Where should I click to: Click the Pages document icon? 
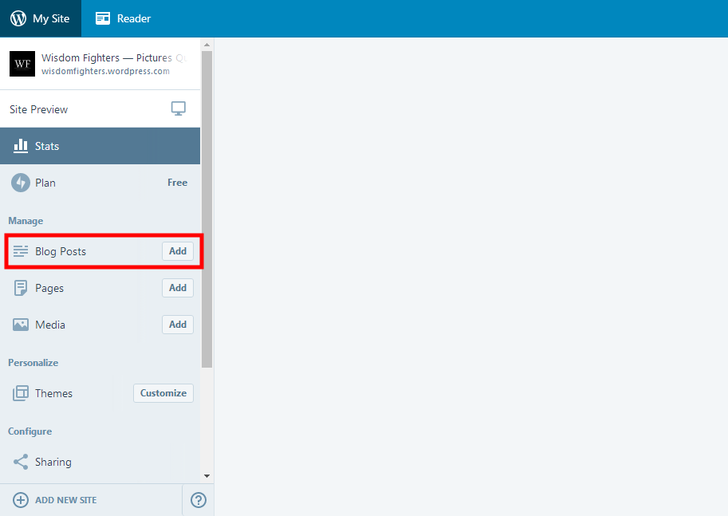click(20, 288)
